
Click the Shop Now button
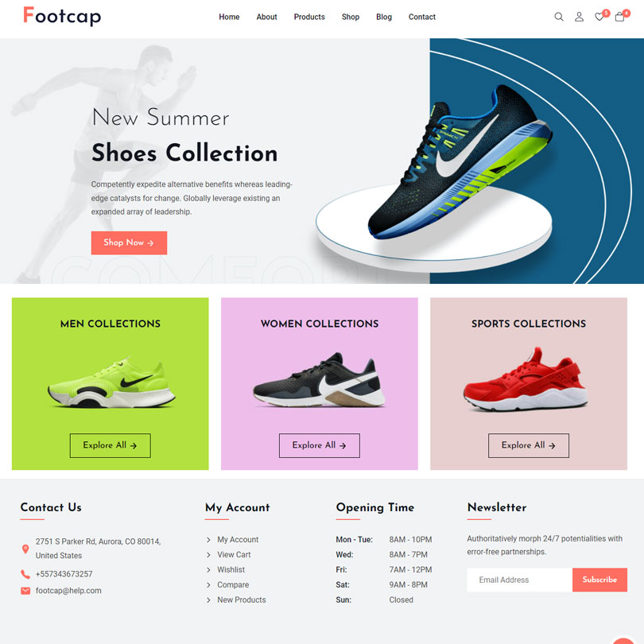129,242
